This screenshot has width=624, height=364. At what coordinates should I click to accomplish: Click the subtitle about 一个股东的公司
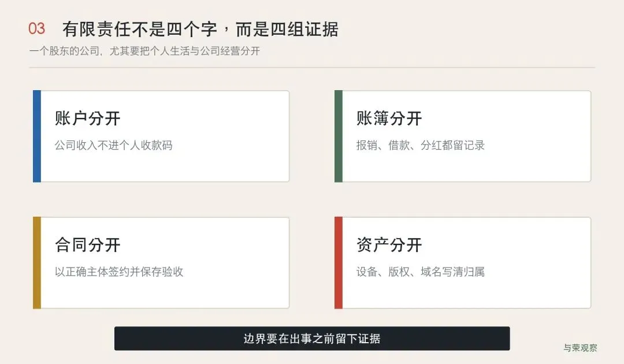(x=144, y=51)
